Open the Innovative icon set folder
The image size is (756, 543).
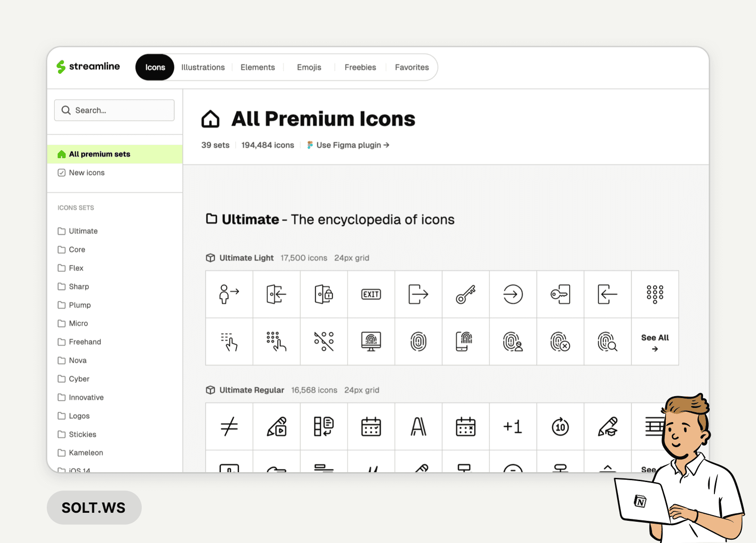[81, 398]
